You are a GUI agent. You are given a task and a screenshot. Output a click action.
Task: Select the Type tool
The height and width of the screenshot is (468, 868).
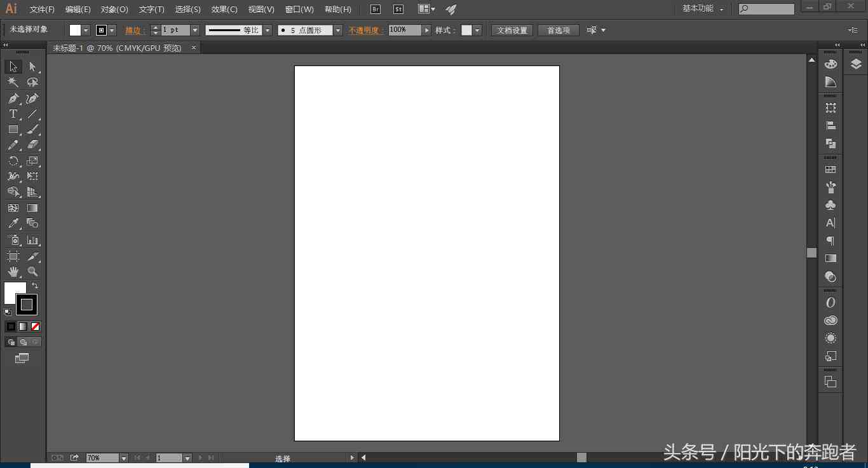tap(13, 114)
